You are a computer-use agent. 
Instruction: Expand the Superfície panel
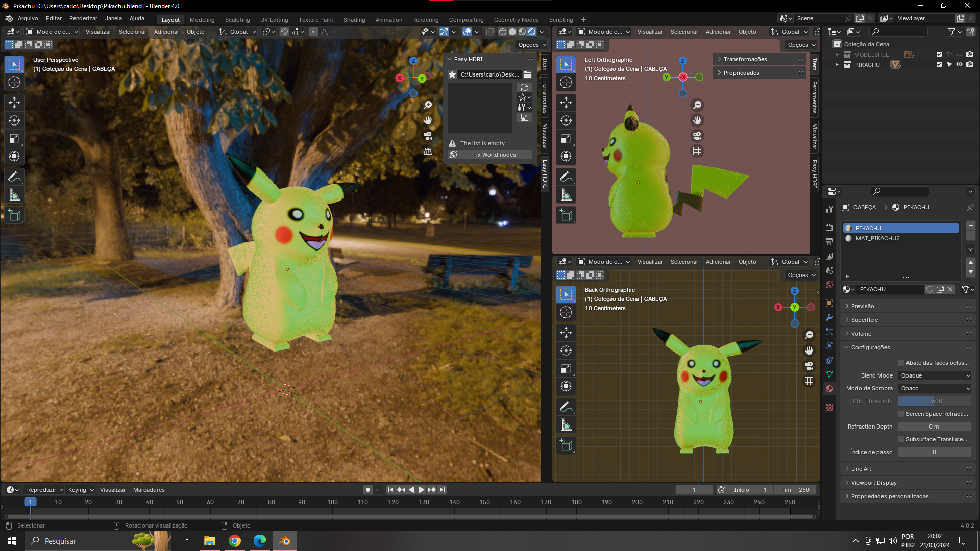coord(865,320)
